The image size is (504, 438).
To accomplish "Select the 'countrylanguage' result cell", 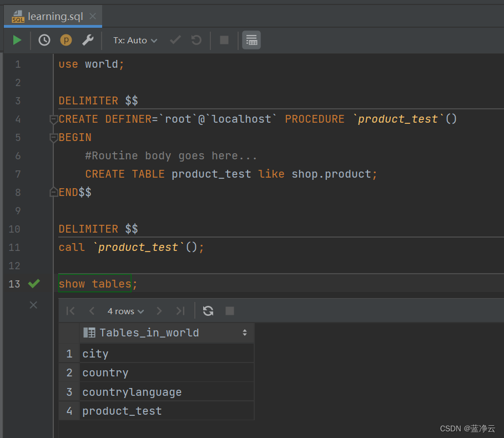I will [x=167, y=392].
